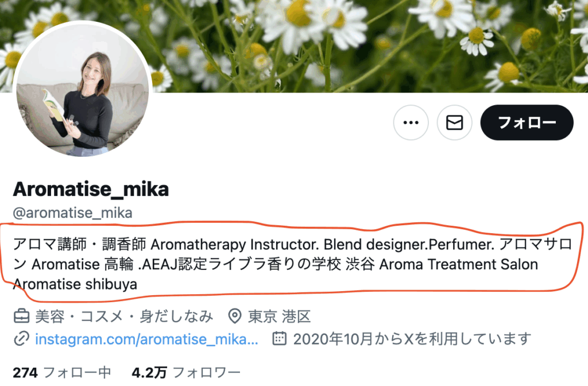Image resolution: width=588 pixels, height=386 pixels.
Task: View the 4.2万 フォロワー followers list
Action: pyautogui.click(x=186, y=372)
